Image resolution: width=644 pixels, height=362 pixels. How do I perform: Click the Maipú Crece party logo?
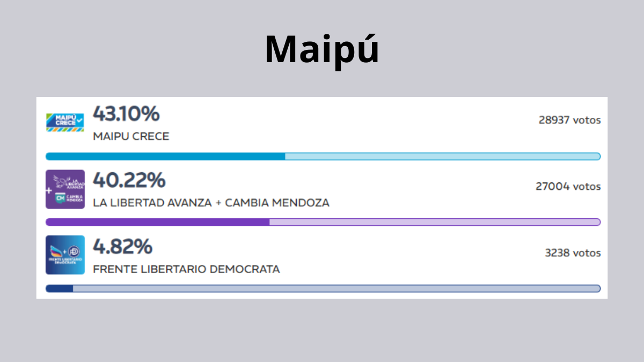click(65, 122)
